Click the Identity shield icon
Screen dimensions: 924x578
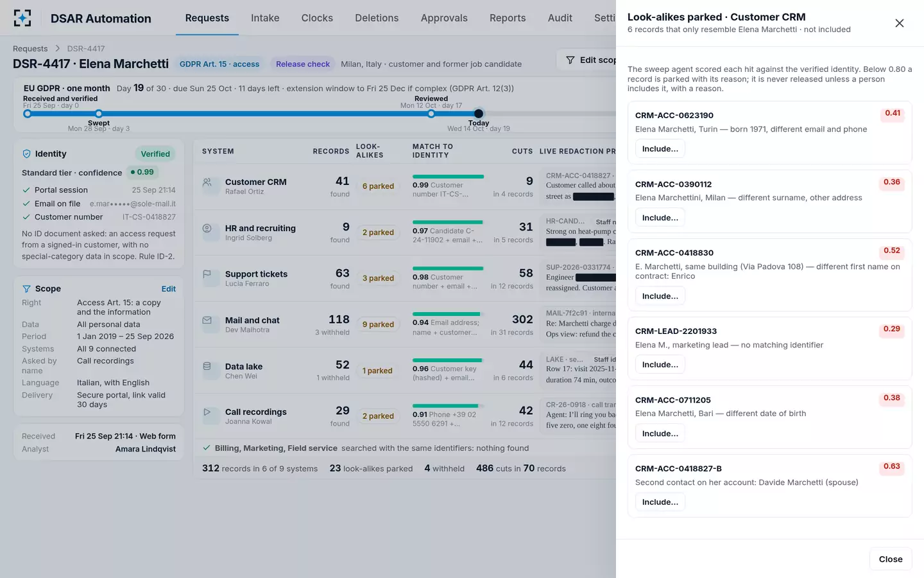27,154
